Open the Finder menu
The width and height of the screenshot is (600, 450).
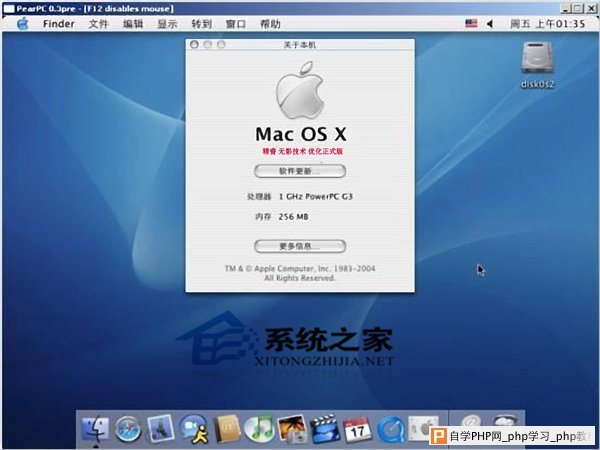coord(59,24)
